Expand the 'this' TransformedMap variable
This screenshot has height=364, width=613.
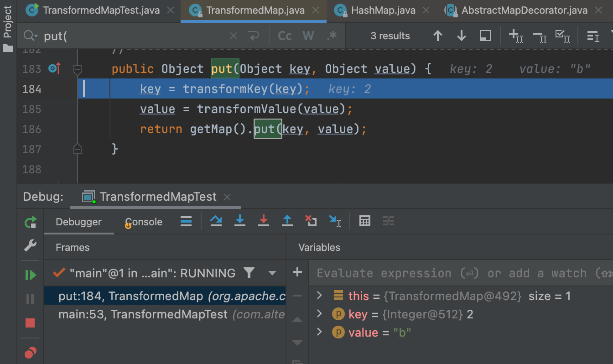[x=320, y=296]
